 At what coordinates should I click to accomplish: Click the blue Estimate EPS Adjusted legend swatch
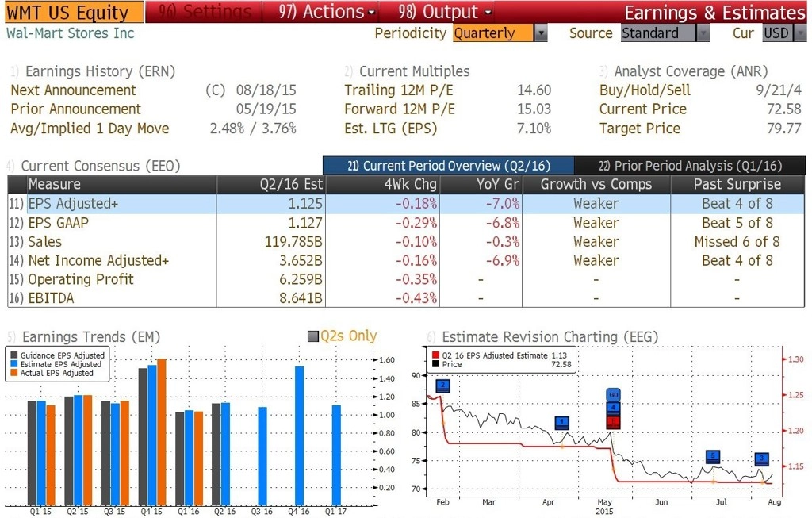[14, 364]
